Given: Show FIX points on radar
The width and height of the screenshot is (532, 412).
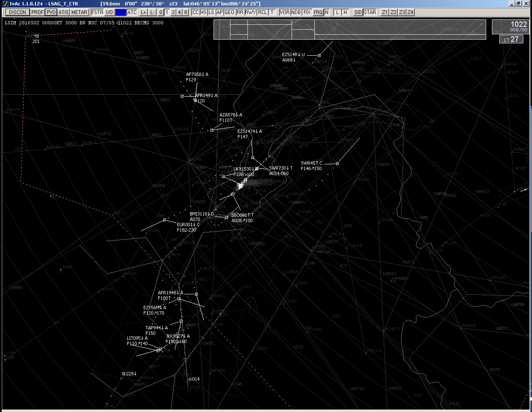Looking at the screenshot, I should [x=307, y=12].
